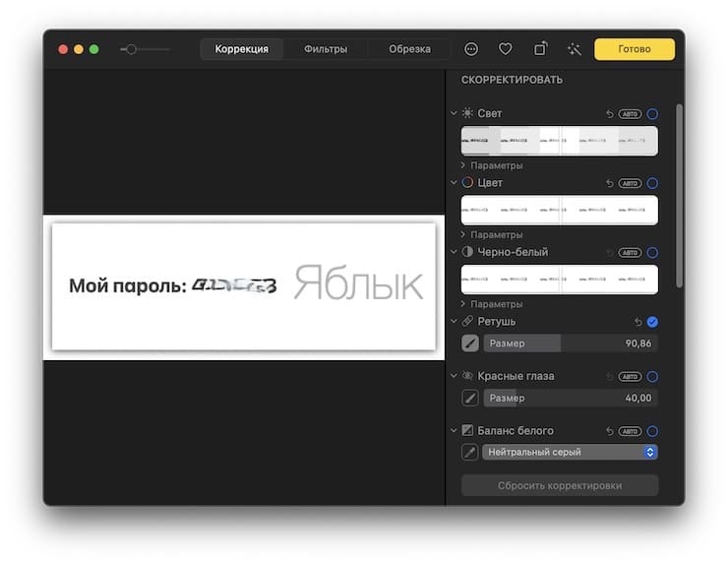Select the Ретушь brush tool
This screenshot has width=728, height=563.
(470, 344)
